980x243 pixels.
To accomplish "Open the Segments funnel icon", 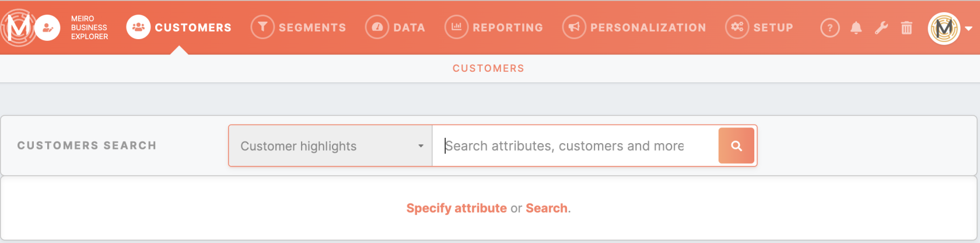I will (x=262, y=27).
